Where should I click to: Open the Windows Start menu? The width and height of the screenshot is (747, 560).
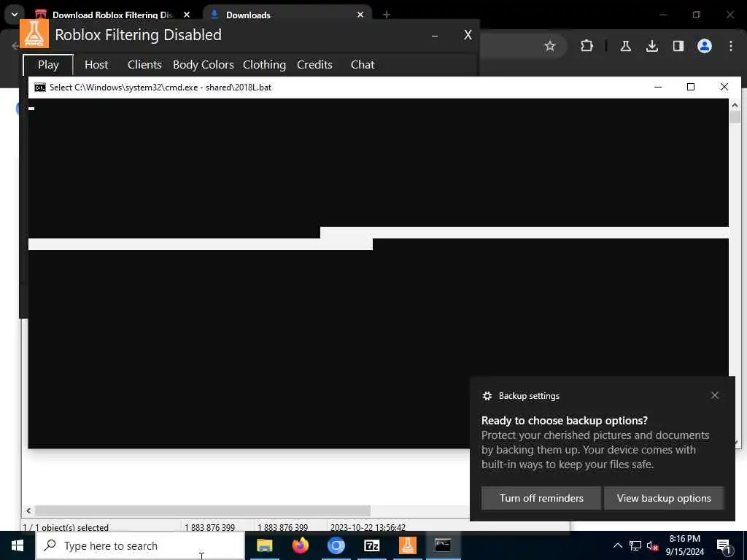pos(18,545)
